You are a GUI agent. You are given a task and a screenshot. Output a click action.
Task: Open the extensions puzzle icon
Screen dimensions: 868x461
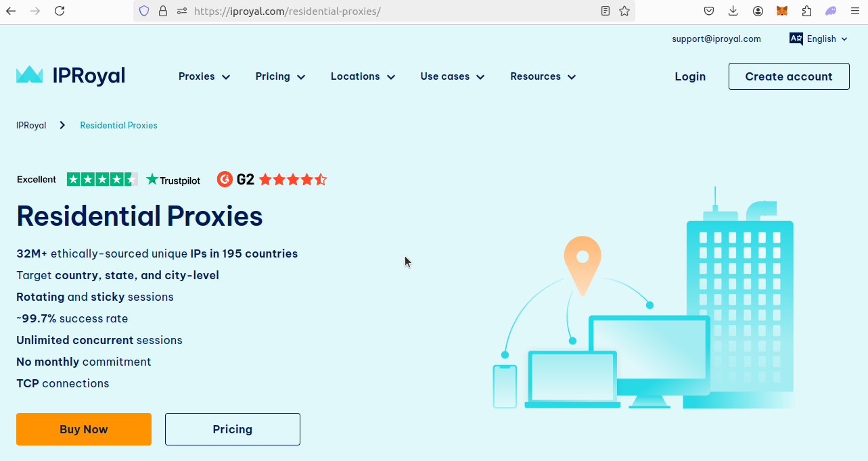click(806, 11)
